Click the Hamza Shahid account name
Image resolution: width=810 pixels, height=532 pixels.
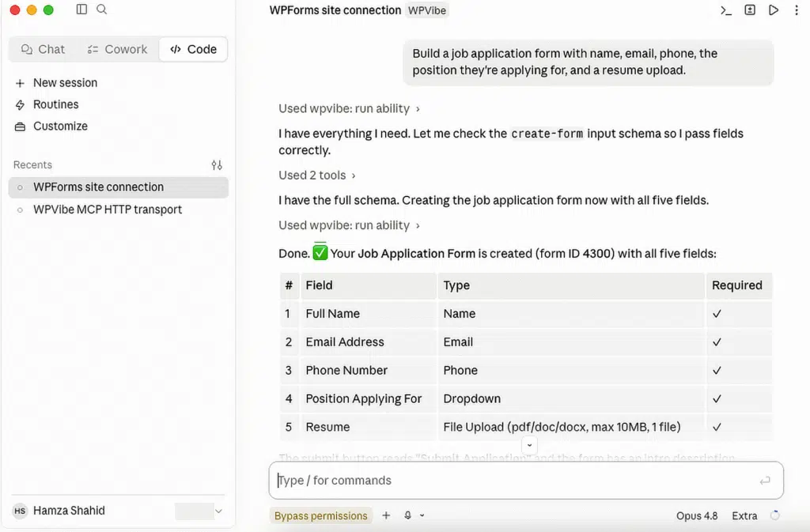point(70,511)
